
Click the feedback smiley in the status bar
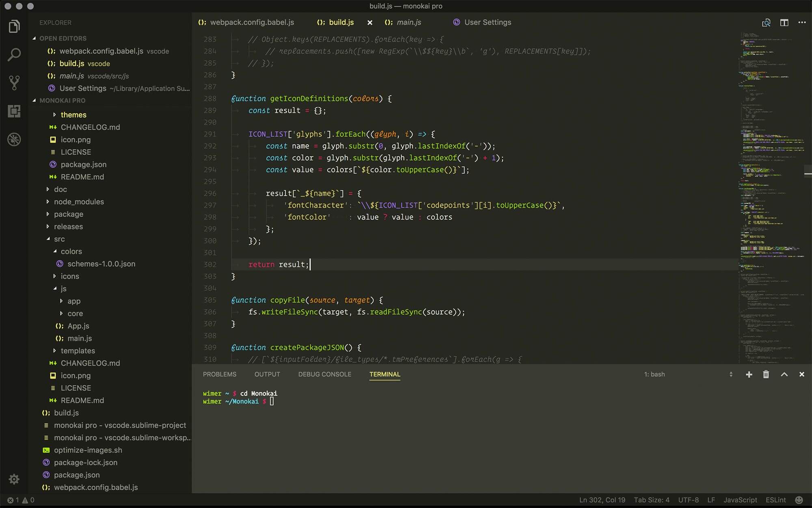point(799,500)
